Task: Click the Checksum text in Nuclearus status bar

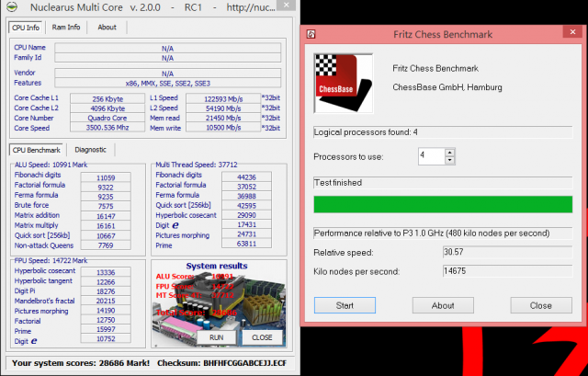Action: (221, 363)
